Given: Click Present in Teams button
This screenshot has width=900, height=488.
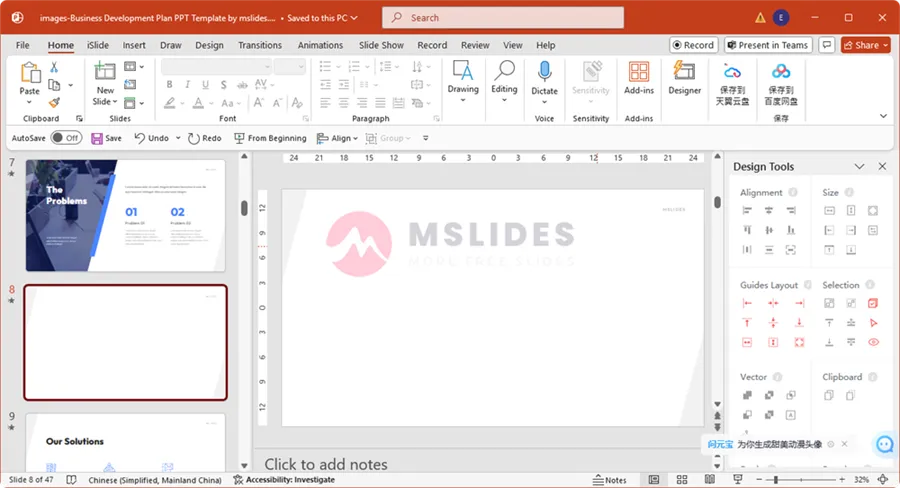Looking at the screenshot, I should [767, 45].
